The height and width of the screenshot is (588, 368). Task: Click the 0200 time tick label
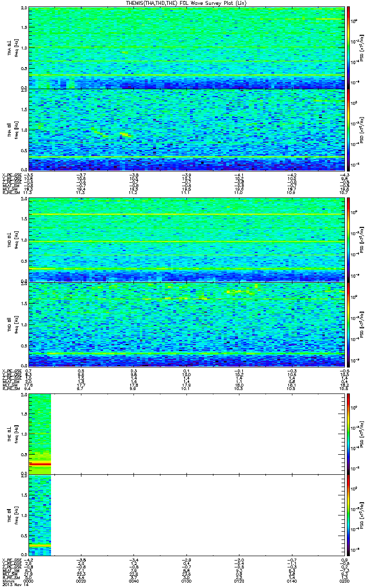[343, 581]
